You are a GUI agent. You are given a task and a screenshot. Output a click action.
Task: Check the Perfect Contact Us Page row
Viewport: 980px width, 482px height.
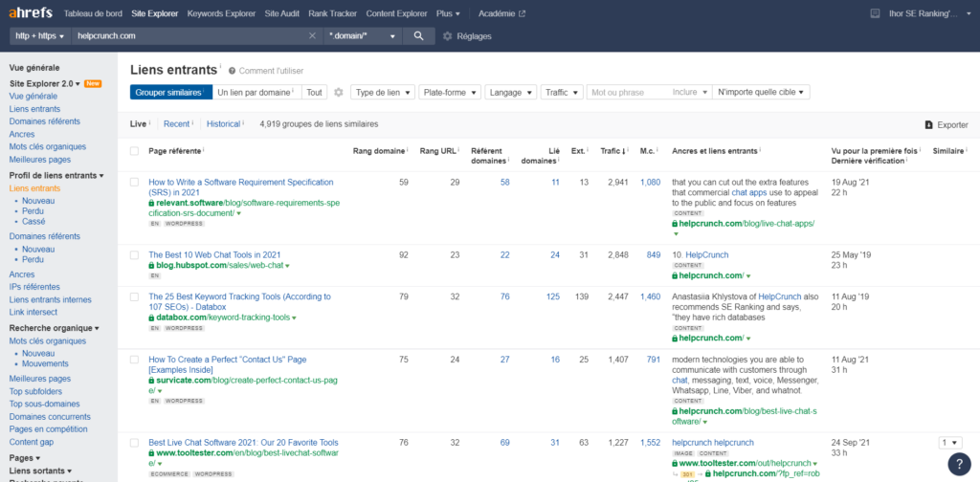134,360
